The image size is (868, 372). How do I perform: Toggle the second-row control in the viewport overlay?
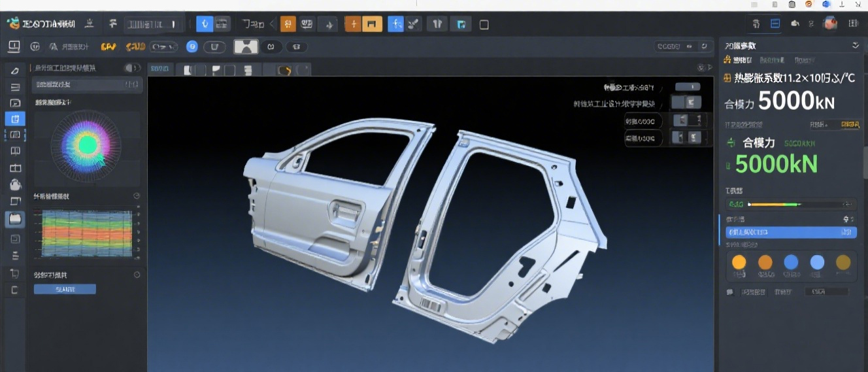tap(686, 103)
